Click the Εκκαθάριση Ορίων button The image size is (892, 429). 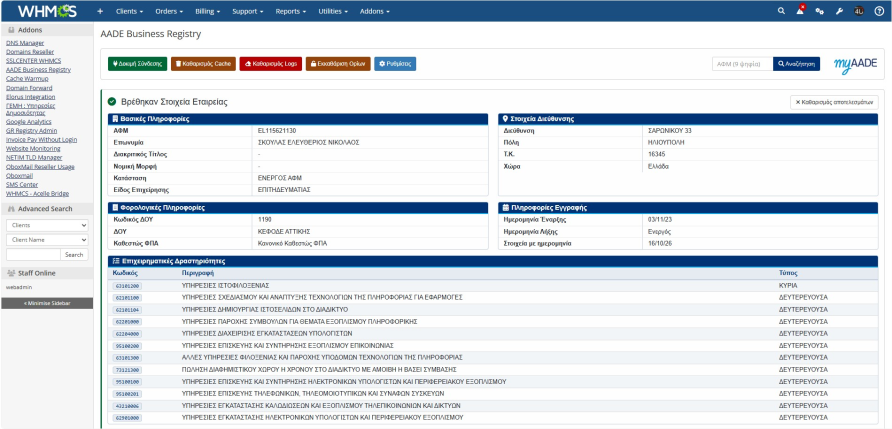click(x=338, y=64)
